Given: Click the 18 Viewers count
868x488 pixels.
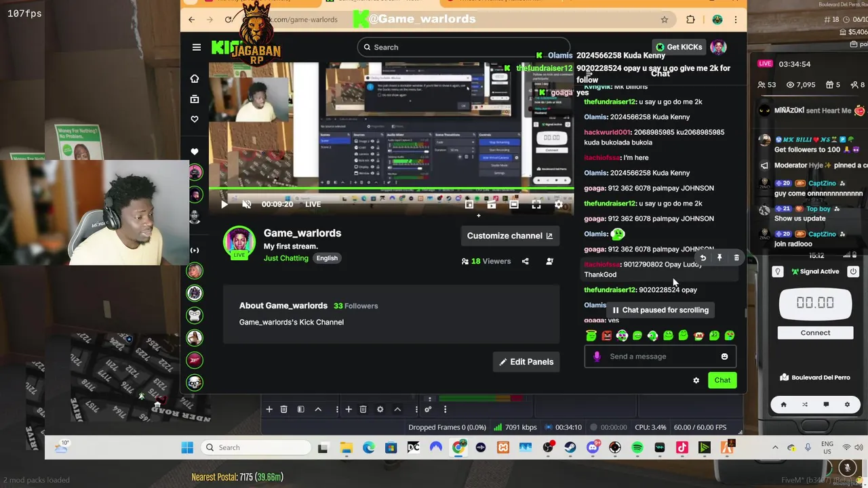Looking at the screenshot, I should [486, 261].
